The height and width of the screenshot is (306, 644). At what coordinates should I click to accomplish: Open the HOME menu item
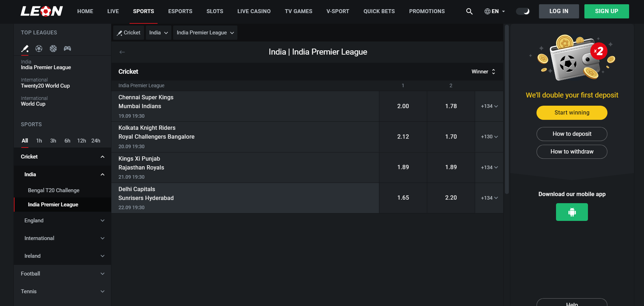point(85,11)
